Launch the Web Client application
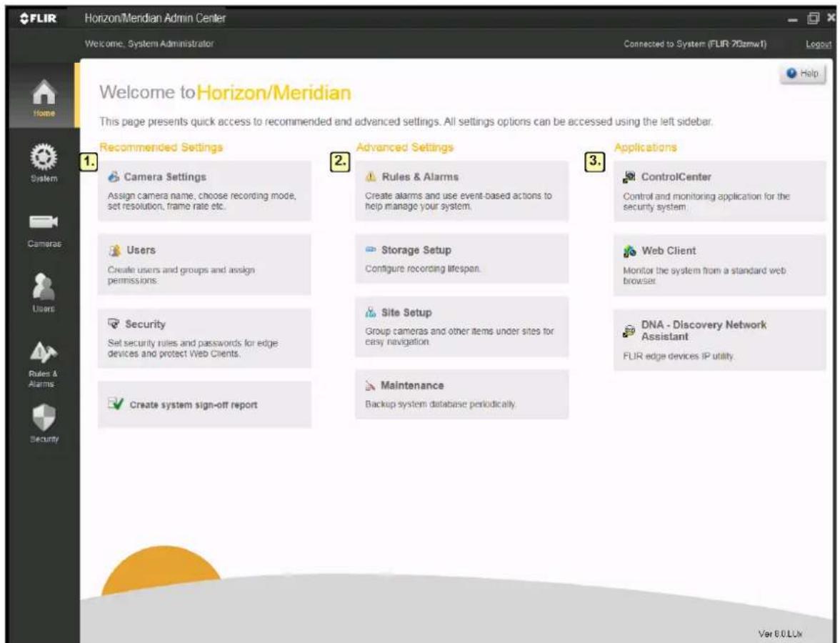This screenshot has width=840, height=643. click(719, 265)
